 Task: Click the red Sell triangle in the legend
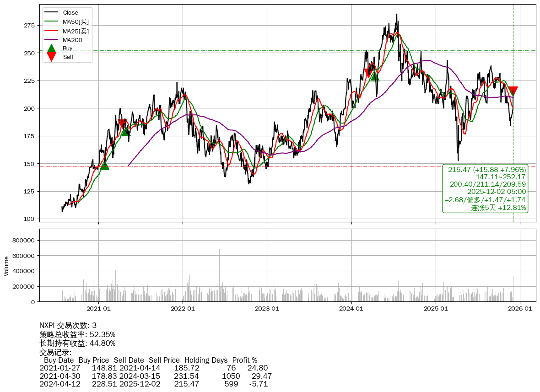point(52,57)
